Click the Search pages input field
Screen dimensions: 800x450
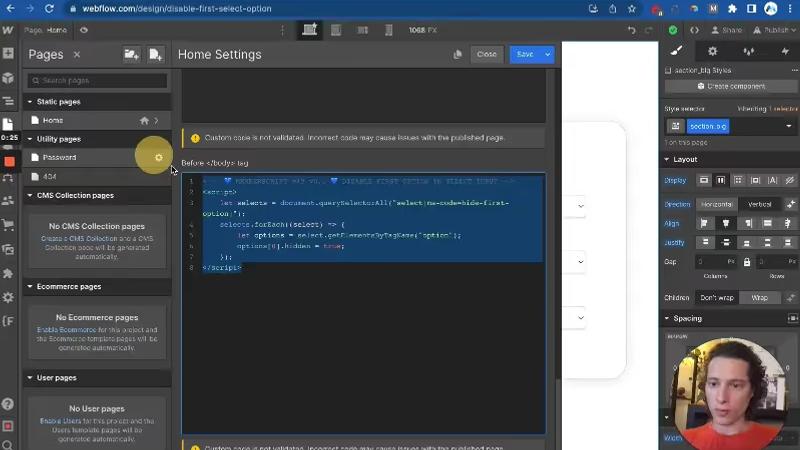click(97, 80)
